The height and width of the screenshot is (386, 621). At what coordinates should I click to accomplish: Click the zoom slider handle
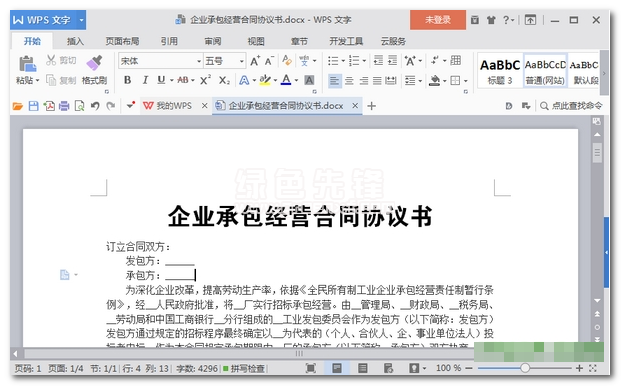tap(525, 368)
